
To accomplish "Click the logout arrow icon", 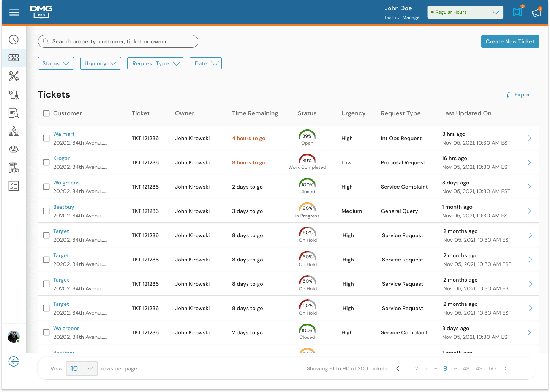I will coord(14,362).
